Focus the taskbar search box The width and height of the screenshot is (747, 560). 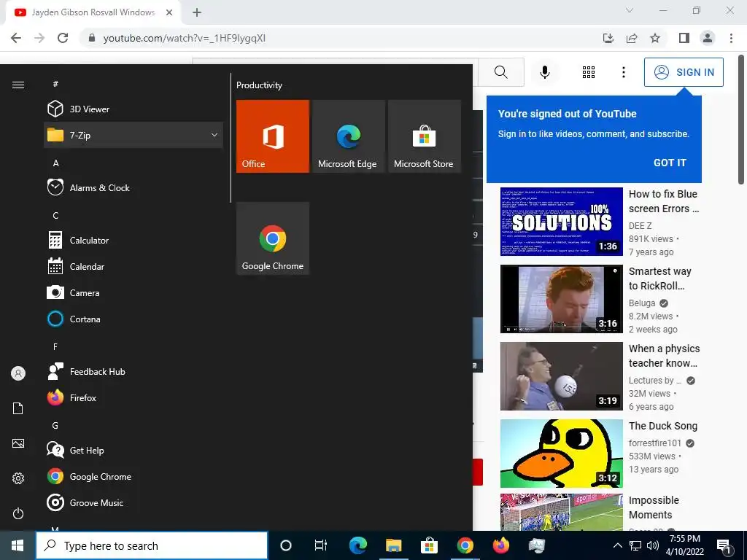pyautogui.click(x=152, y=545)
